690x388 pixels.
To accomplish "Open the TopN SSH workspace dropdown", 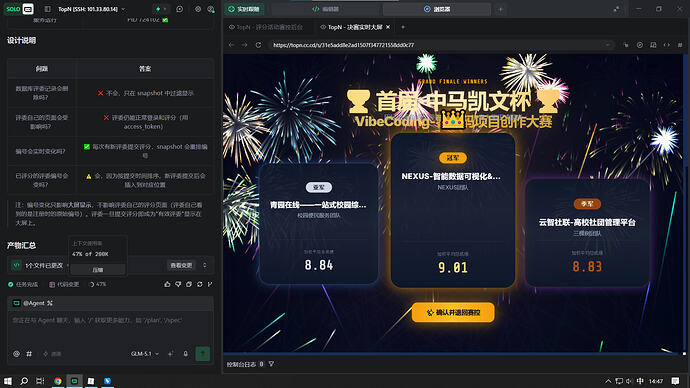I will [92, 9].
